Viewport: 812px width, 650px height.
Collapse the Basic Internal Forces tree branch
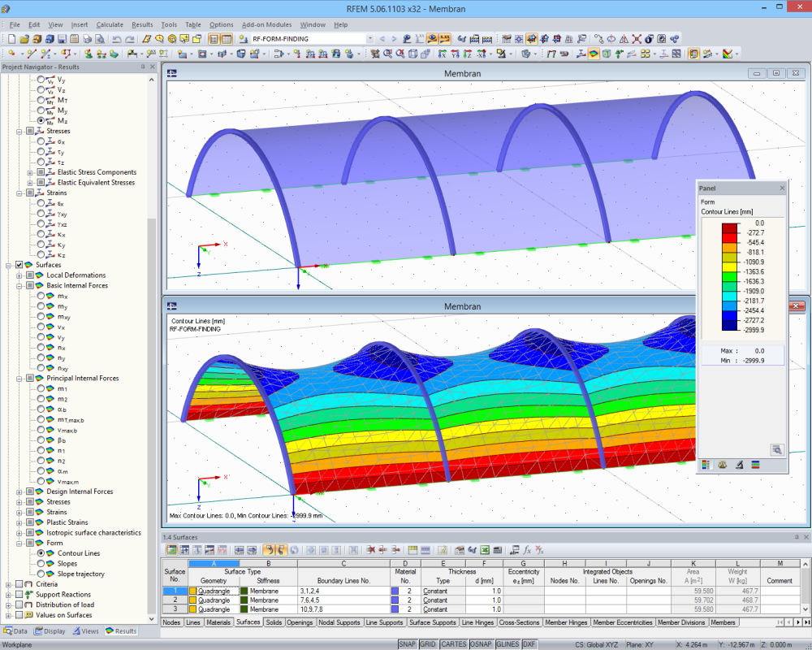coord(19,284)
